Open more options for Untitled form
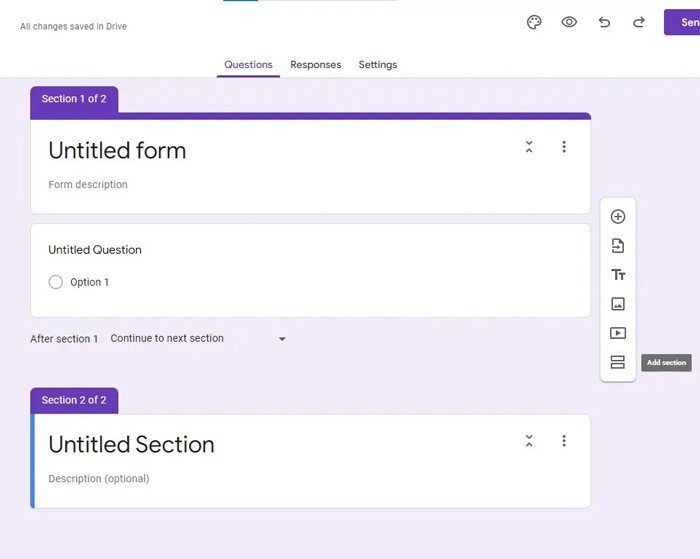 [564, 147]
